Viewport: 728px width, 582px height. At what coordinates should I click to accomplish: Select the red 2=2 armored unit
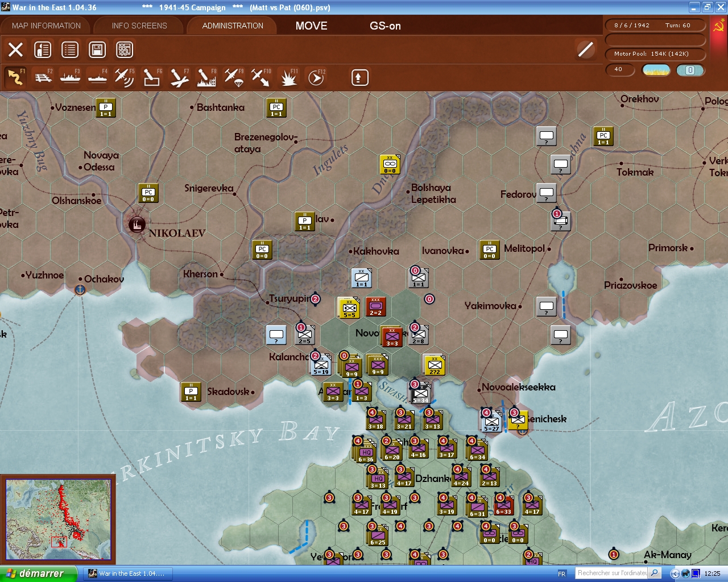375,306
